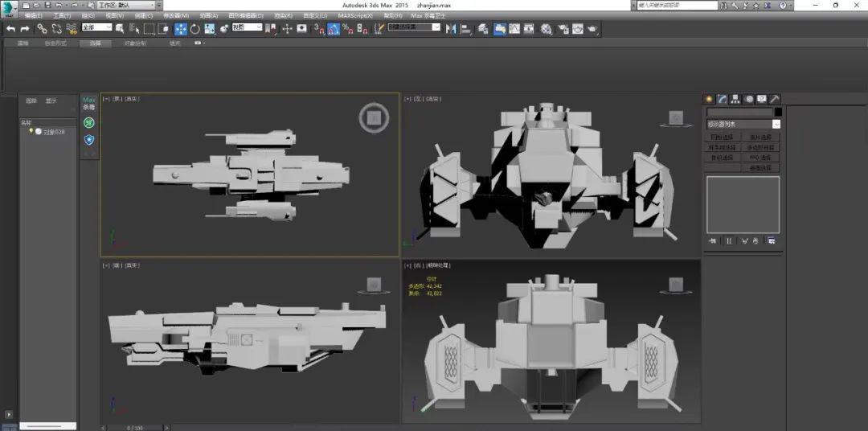Click the Help question mark icon
This screenshot has height=431, width=868.
pyautogui.click(x=783, y=5)
